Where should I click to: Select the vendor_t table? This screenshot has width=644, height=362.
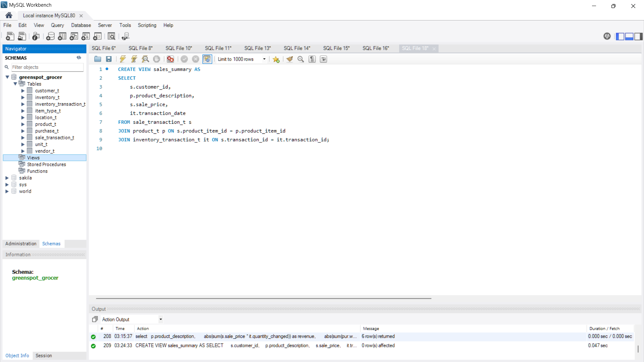tap(45, 151)
